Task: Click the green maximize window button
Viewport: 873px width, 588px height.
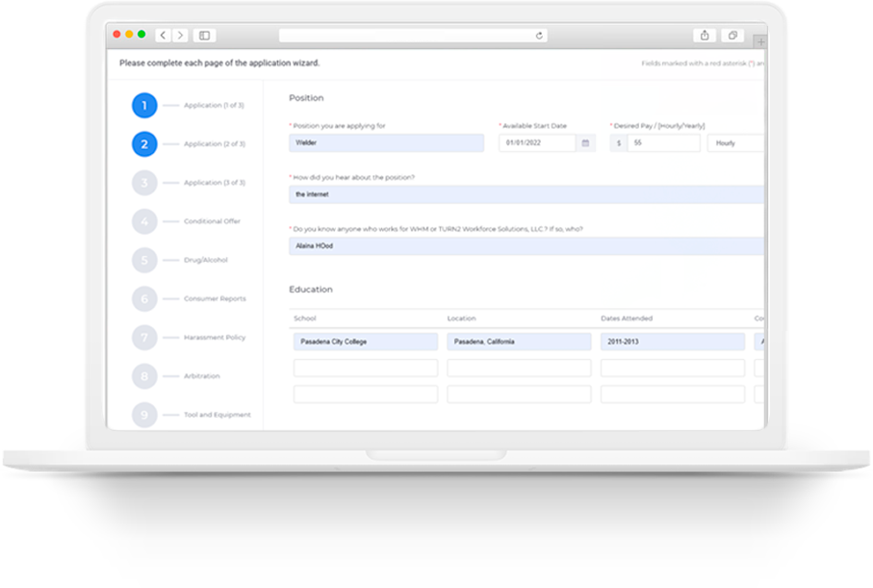Action: click(x=141, y=35)
